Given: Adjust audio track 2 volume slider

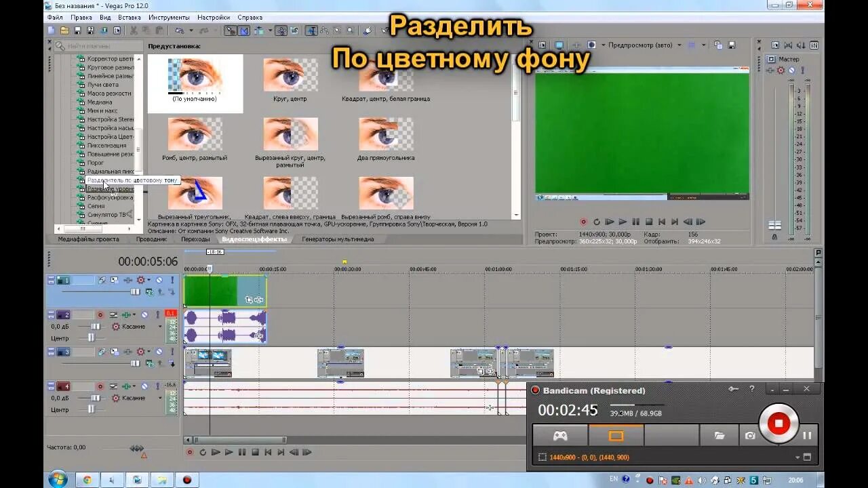Looking at the screenshot, I should (x=96, y=326).
